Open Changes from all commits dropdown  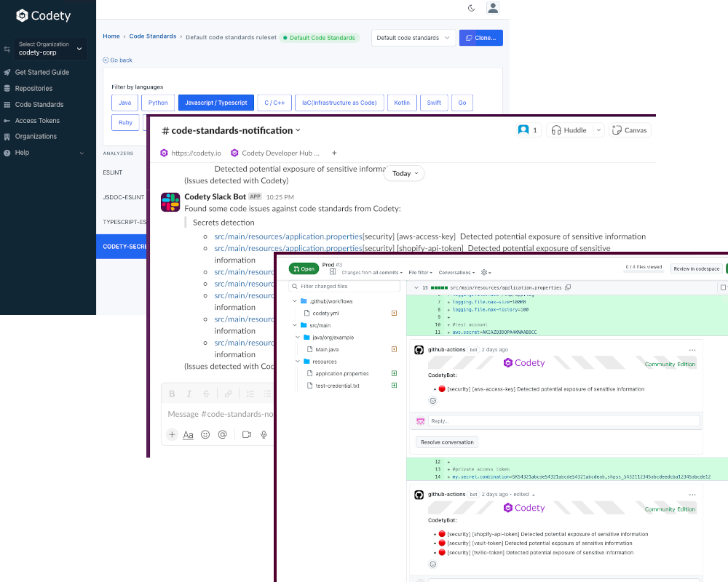click(372, 273)
